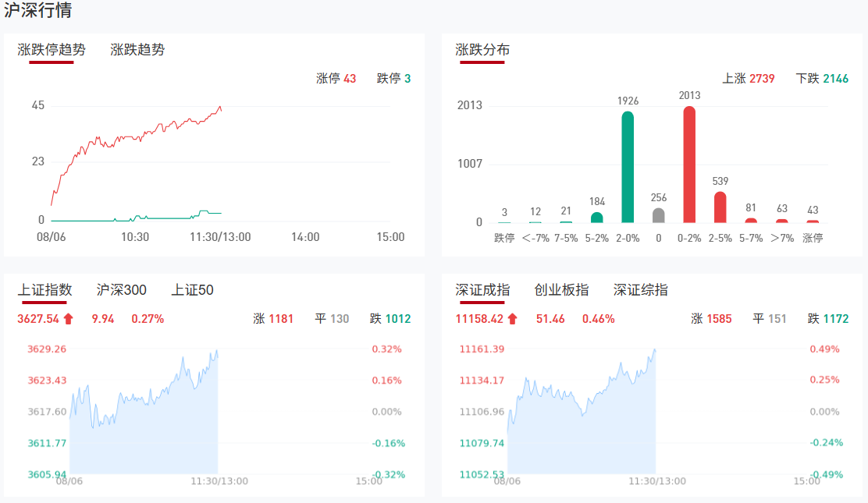This screenshot has height=503, width=868.
Task: Click the 下跌 2146 count label
Action: [x=822, y=79]
